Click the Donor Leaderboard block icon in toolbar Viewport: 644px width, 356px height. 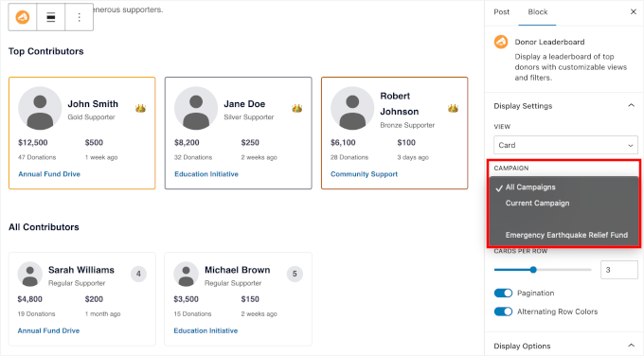[x=23, y=17]
